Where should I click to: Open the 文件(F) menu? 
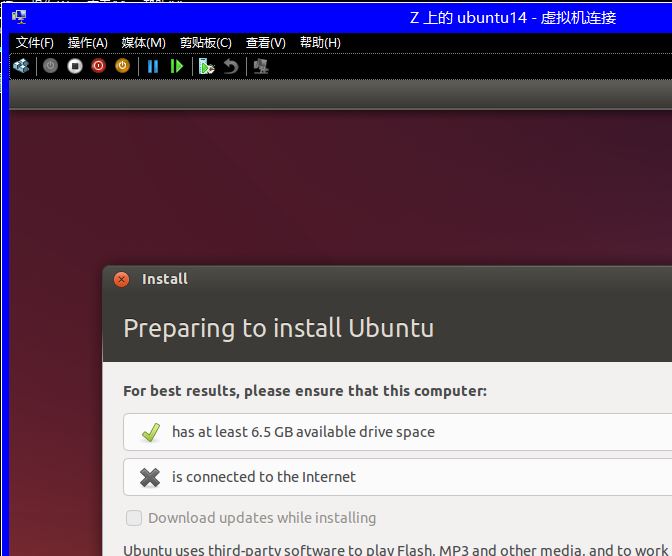35,43
